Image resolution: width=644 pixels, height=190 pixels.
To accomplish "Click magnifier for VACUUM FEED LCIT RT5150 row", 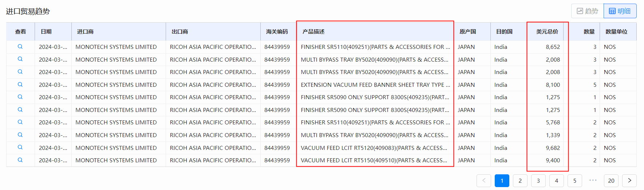I will click(x=20, y=160).
